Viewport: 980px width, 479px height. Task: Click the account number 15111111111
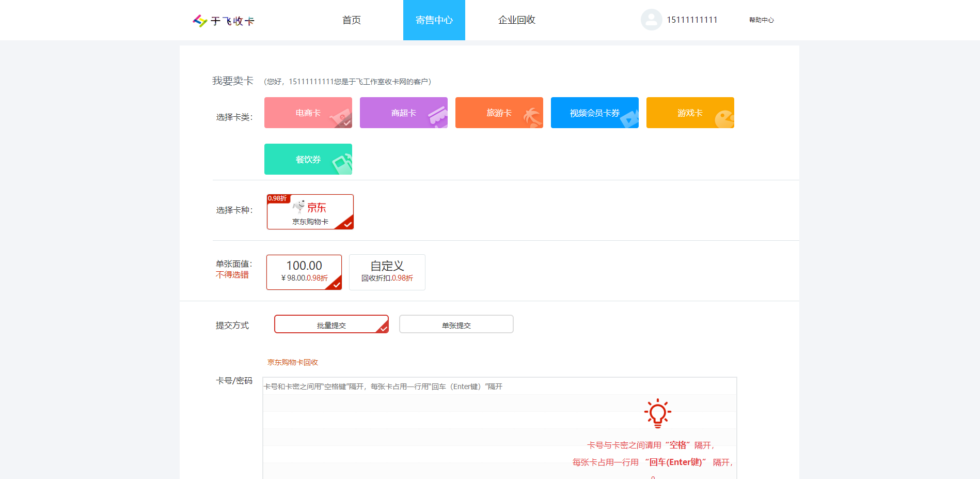pyautogui.click(x=692, y=20)
